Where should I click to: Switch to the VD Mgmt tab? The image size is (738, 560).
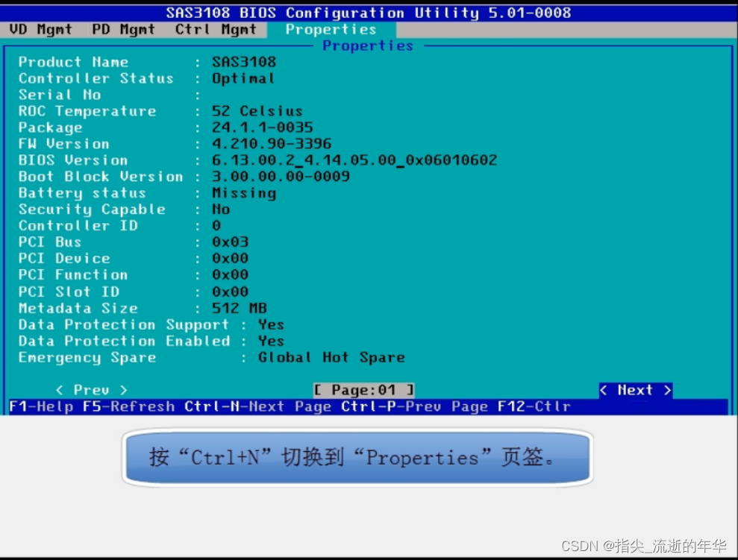40,30
